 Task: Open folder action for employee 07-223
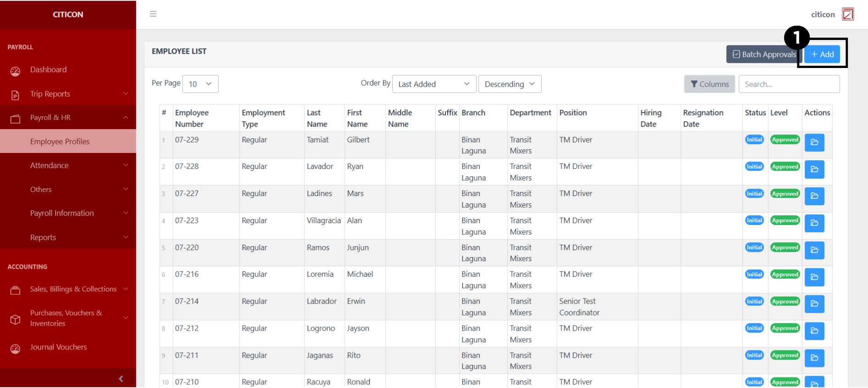coord(814,223)
